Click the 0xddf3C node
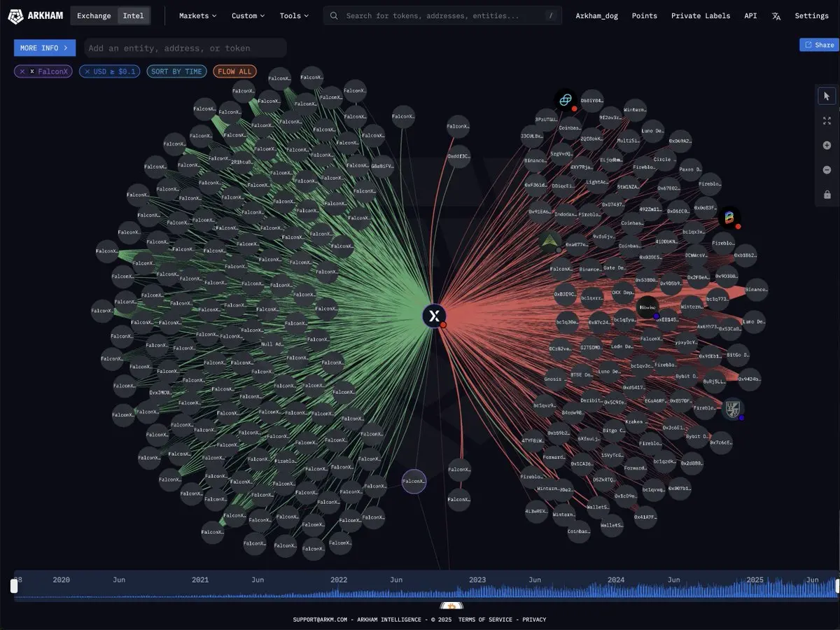The image size is (840, 630). (x=458, y=156)
